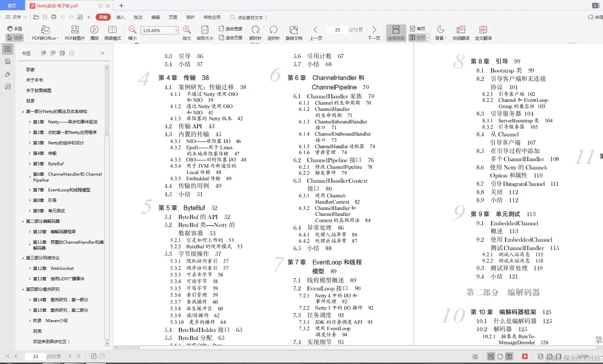Expand the 第12章 WebSocket bookmark arrow

click(x=30, y=268)
